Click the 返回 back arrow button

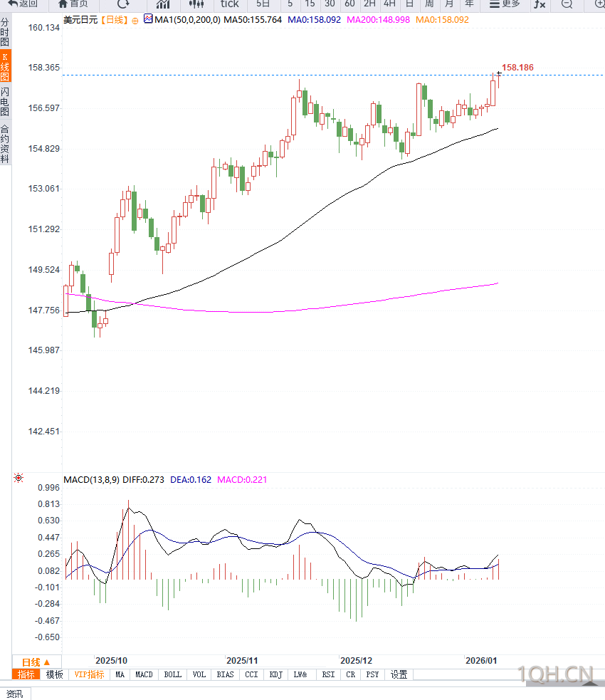click(x=22, y=4)
